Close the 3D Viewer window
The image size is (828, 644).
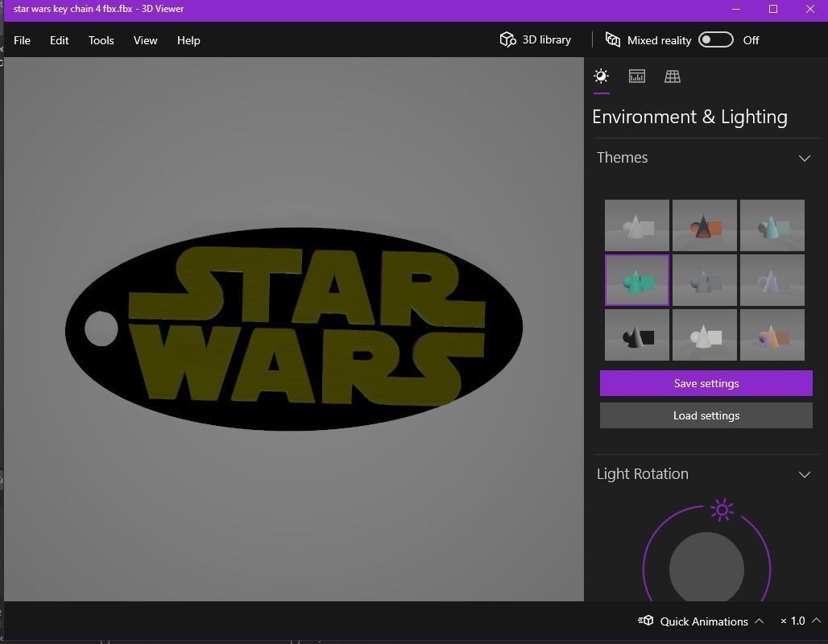(810, 9)
